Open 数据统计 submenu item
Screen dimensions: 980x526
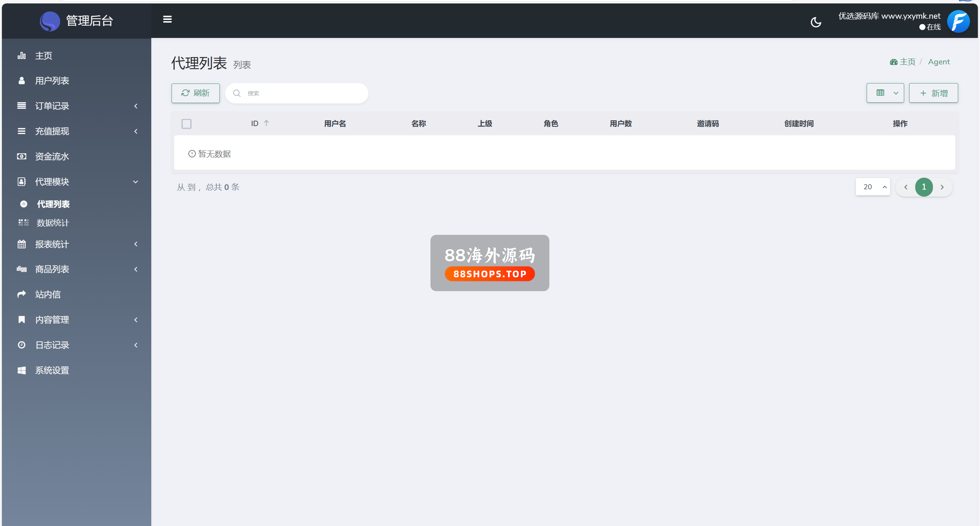52,223
